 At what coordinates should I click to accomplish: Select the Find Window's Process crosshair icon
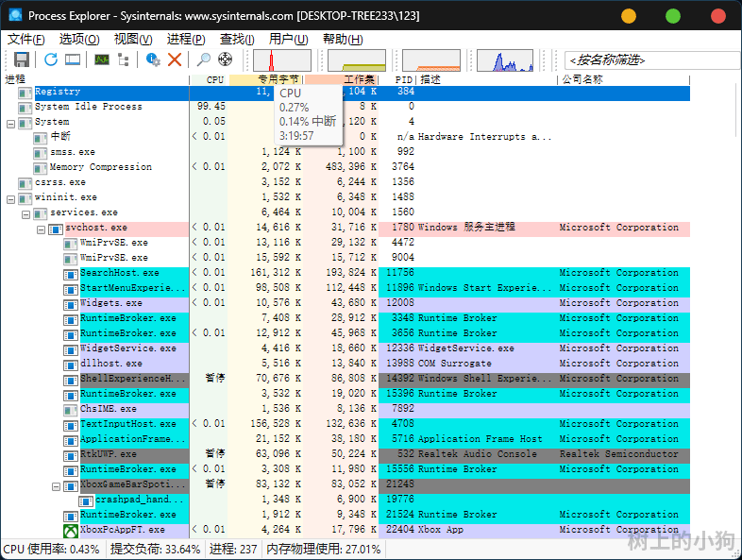click(x=225, y=59)
